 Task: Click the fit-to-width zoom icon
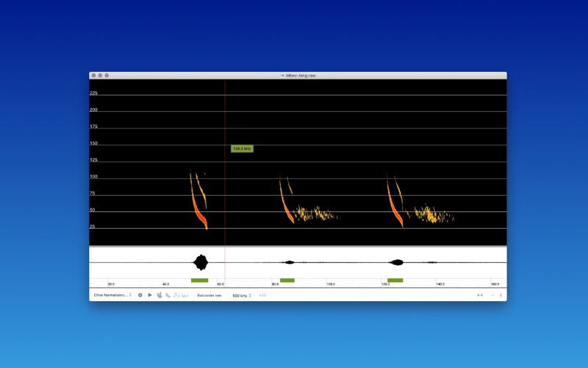click(x=480, y=295)
